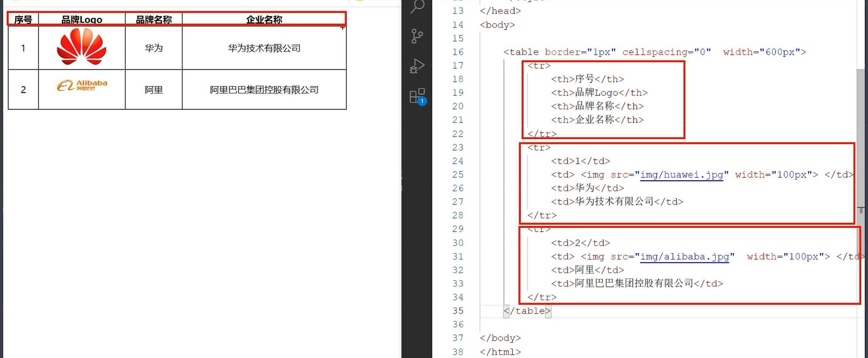
Task: Click line number 23 in the gutter
Action: point(458,147)
